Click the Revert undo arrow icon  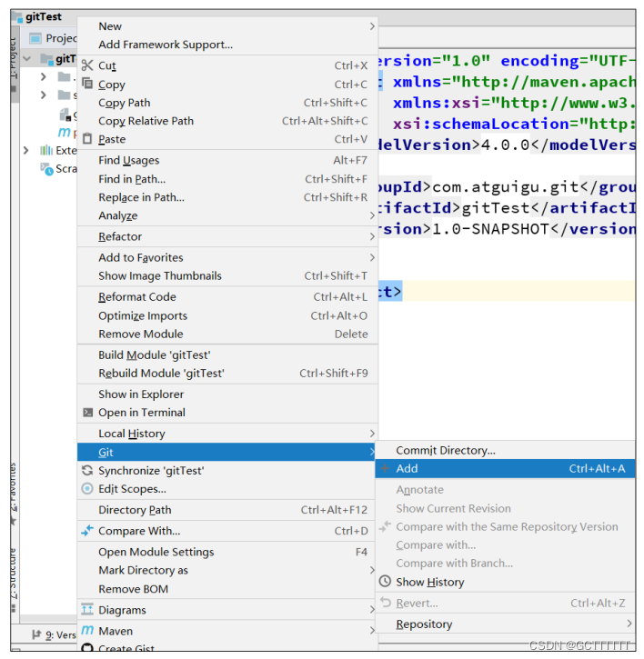tap(386, 603)
